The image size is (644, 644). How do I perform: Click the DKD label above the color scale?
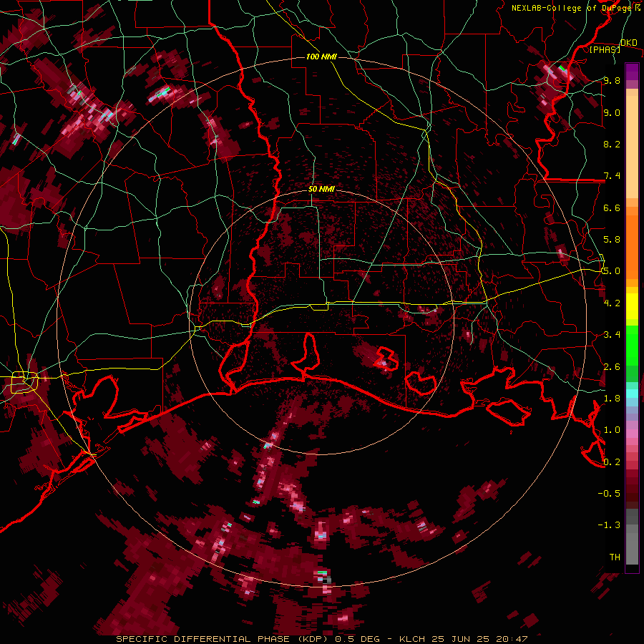click(x=629, y=43)
